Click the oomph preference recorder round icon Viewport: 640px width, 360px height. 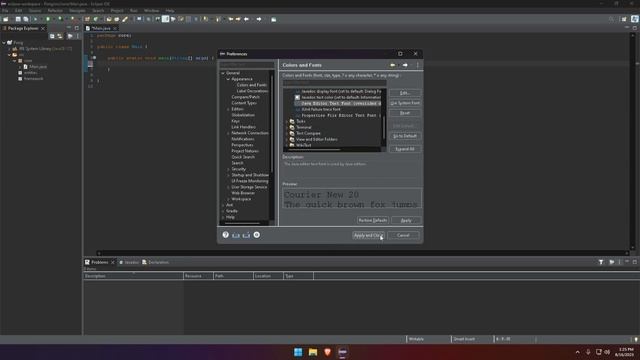coord(257,235)
